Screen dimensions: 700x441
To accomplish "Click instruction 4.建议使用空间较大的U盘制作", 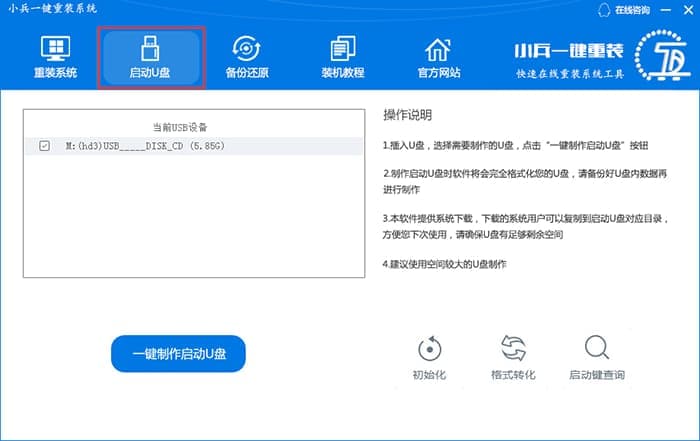I will click(445, 264).
